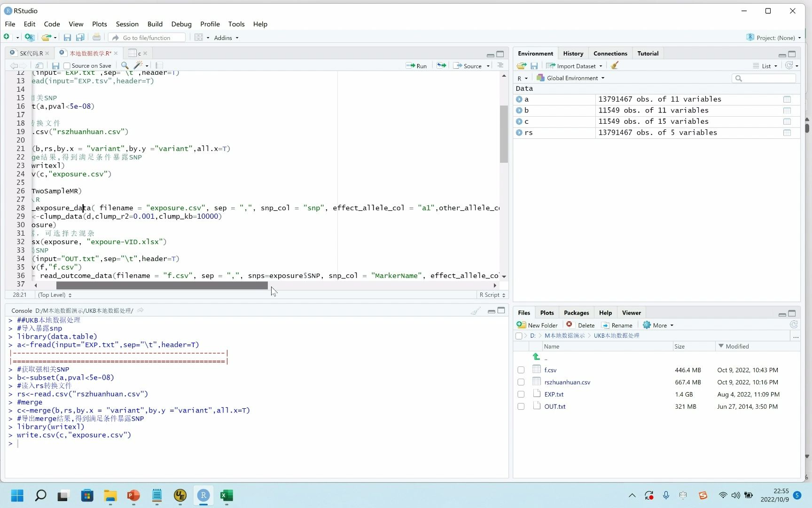
Task: Click the Run button in editor toolbar
Action: point(416,66)
